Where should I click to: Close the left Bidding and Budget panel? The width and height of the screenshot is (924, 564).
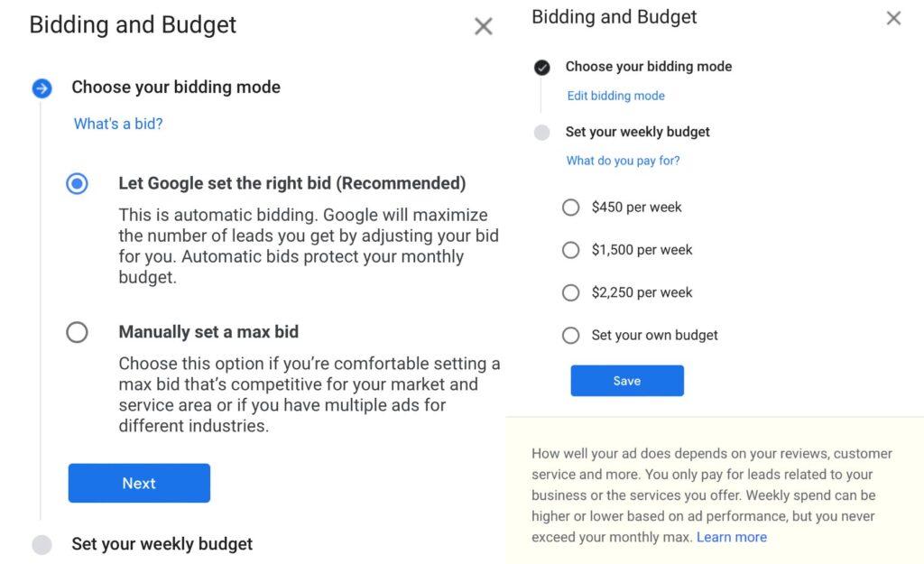484,26
